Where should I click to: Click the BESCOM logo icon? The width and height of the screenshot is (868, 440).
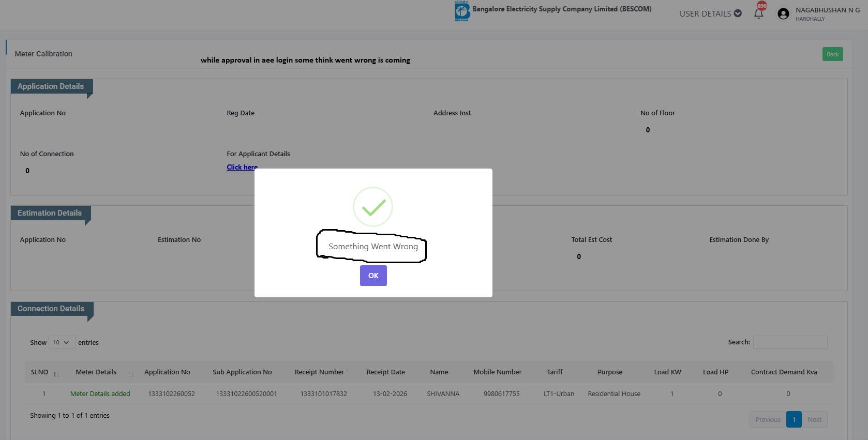462,11
